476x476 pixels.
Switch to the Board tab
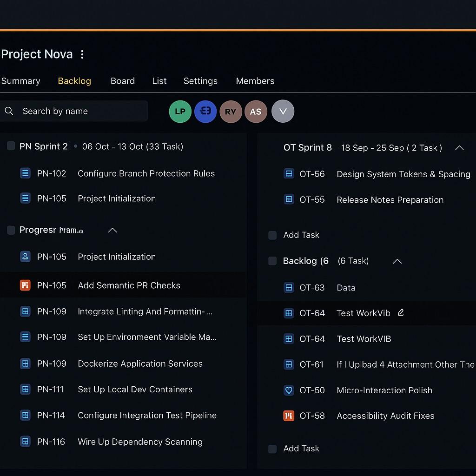(x=122, y=81)
